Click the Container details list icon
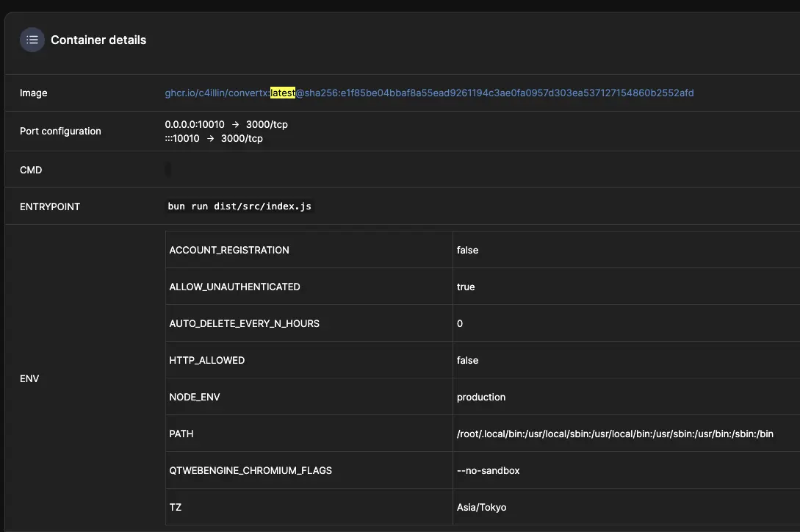Screen dimensions: 800x532 [32, 40]
